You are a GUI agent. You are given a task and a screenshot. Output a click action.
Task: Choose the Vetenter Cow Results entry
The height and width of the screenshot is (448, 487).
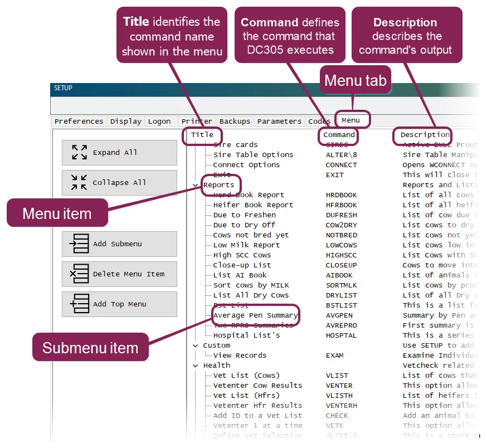[257, 386]
